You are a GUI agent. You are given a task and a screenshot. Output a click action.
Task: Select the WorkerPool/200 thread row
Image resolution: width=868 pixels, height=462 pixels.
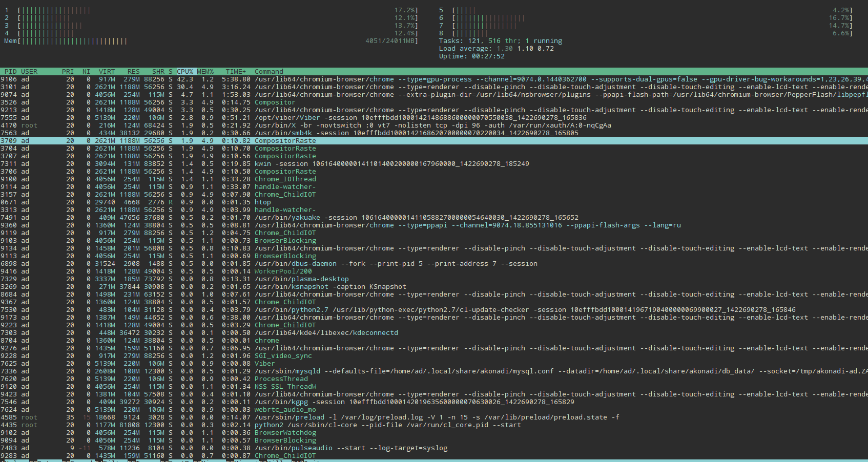pyautogui.click(x=434, y=271)
